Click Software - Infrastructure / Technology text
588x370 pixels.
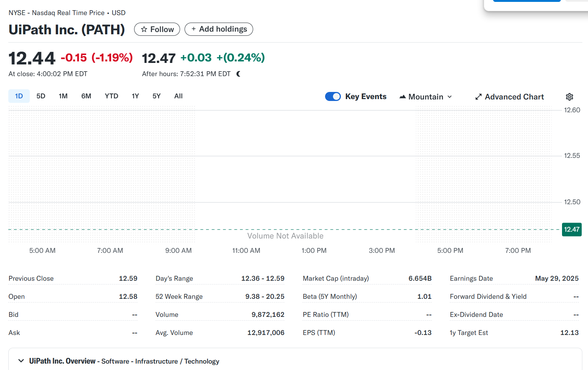160,361
